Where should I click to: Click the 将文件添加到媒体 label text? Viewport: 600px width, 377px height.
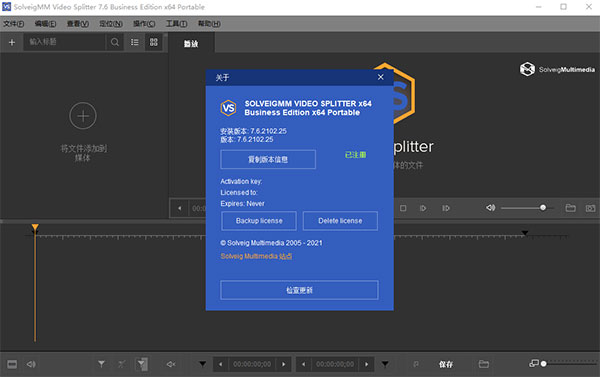tap(83, 153)
